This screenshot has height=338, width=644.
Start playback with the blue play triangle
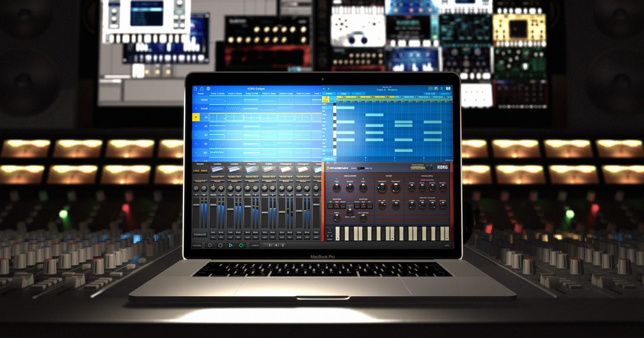pos(231,245)
